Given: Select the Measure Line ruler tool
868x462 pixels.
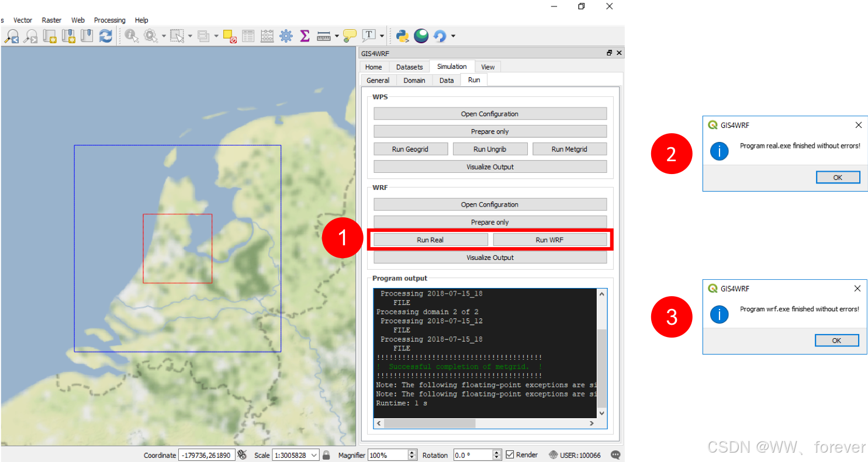Looking at the screenshot, I should click(324, 36).
